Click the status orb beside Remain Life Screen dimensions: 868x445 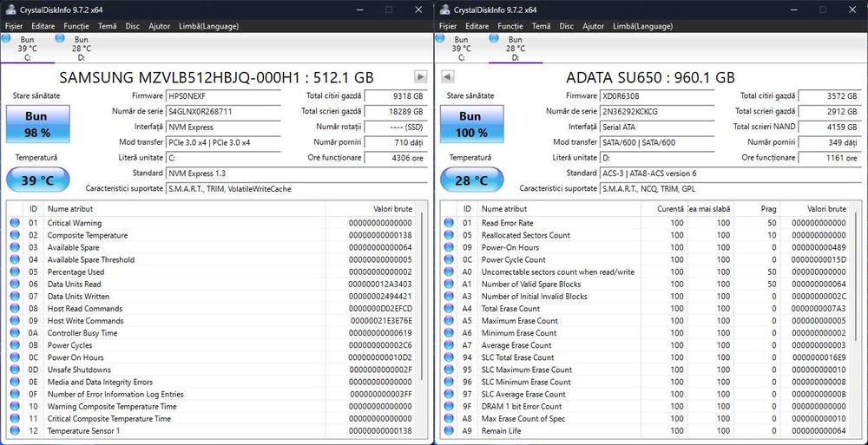pos(449,430)
